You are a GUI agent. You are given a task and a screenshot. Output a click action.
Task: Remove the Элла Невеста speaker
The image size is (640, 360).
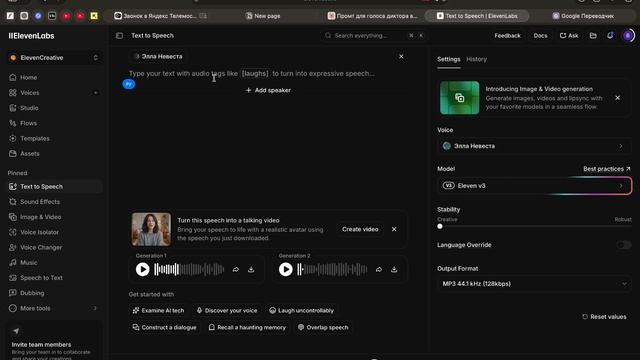[x=401, y=56]
